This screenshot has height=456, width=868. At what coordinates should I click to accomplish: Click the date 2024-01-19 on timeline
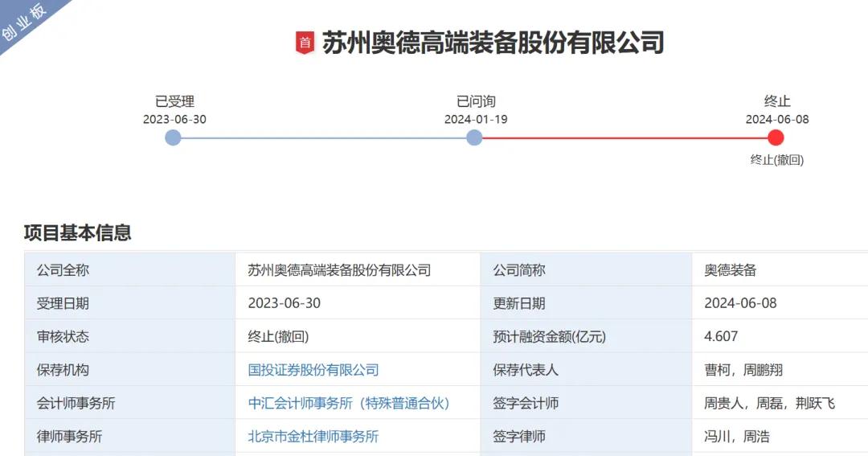coord(476,119)
